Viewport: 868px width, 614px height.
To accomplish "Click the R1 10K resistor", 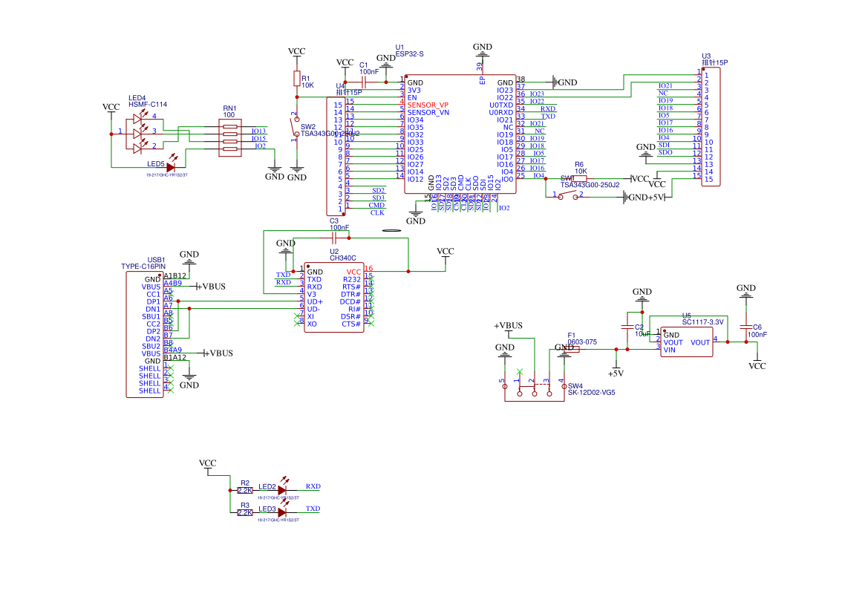I will tap(297, 78).
